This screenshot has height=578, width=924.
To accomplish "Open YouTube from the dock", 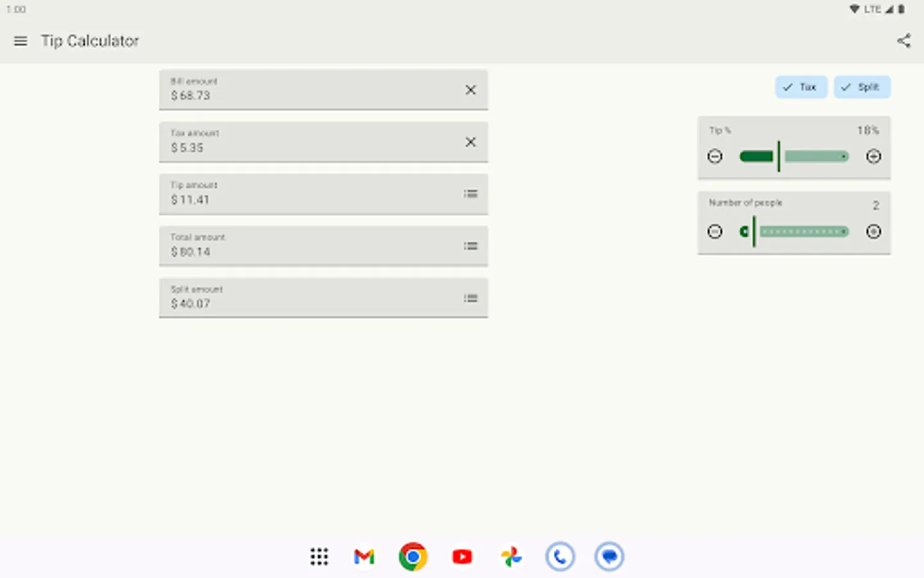I will click(461, 556).
